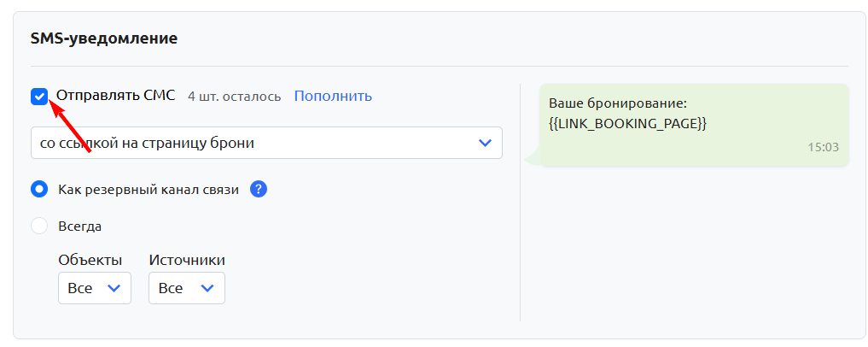Click the 4 шт. осталось counter text
The height and width of the screenshot is (347, 868).
[234, 97]
